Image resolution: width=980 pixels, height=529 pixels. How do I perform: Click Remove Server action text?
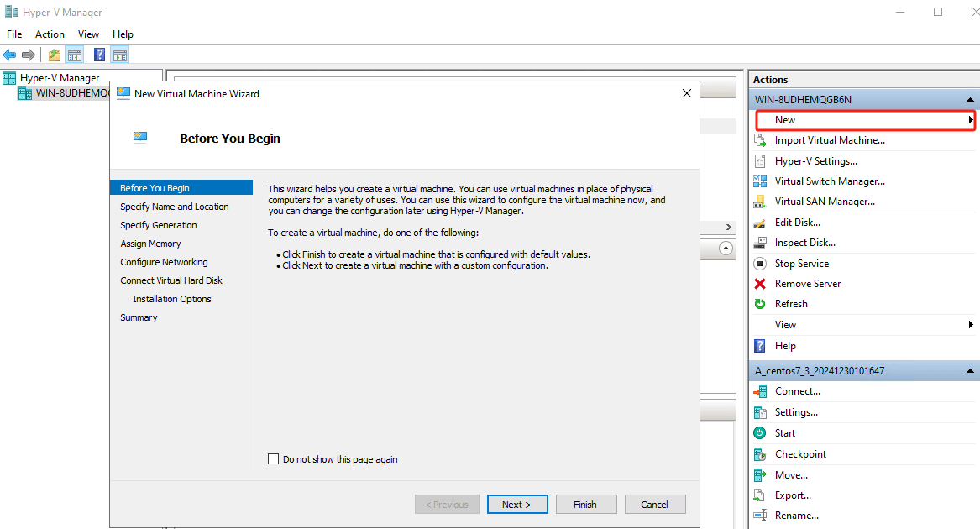(x=808, y=284)
